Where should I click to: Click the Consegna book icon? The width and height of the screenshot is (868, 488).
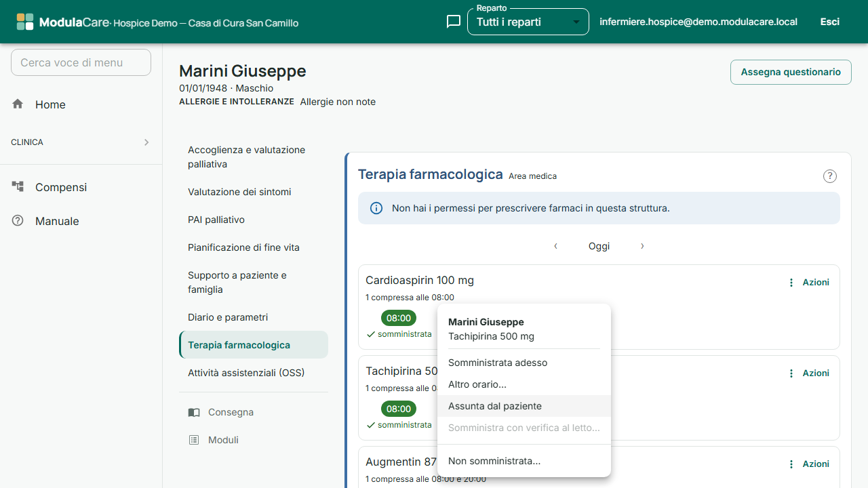pyautogui.click(x=194, y=412)
